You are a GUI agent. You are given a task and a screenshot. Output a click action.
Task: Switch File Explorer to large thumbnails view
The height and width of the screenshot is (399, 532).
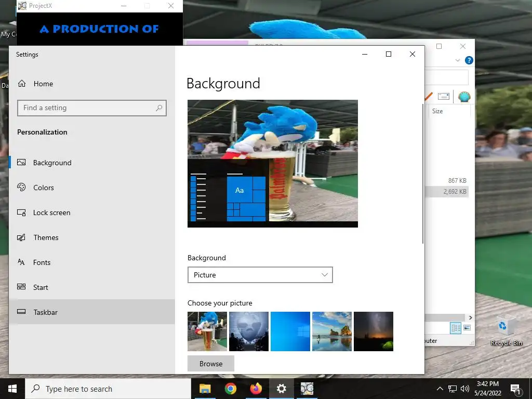coord(467,328)
